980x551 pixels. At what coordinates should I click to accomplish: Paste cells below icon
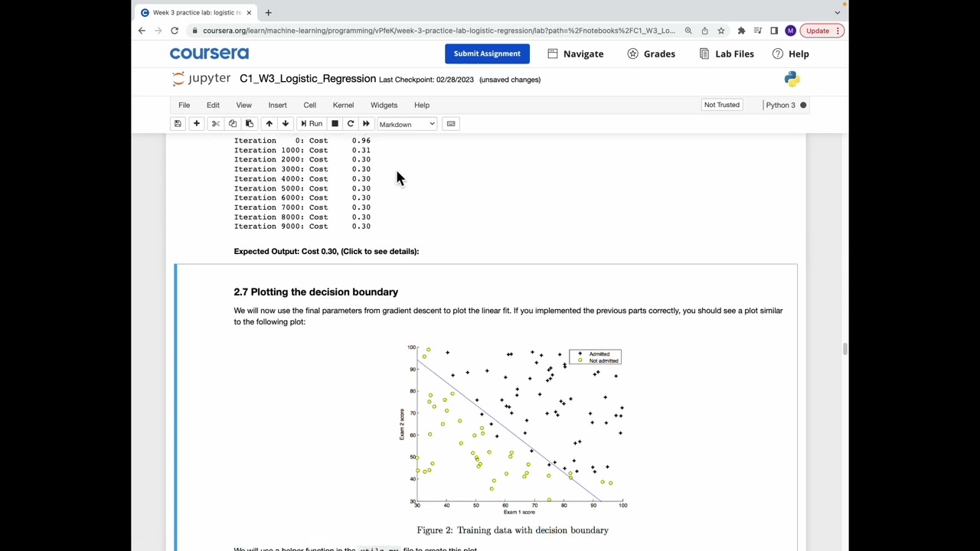tap(250, 124)
